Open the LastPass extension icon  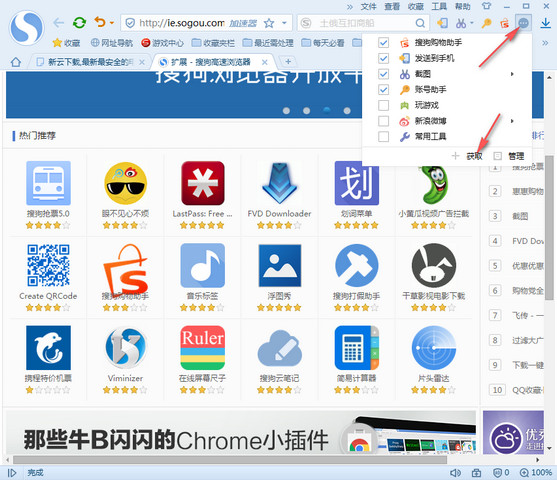pos(202,183)
